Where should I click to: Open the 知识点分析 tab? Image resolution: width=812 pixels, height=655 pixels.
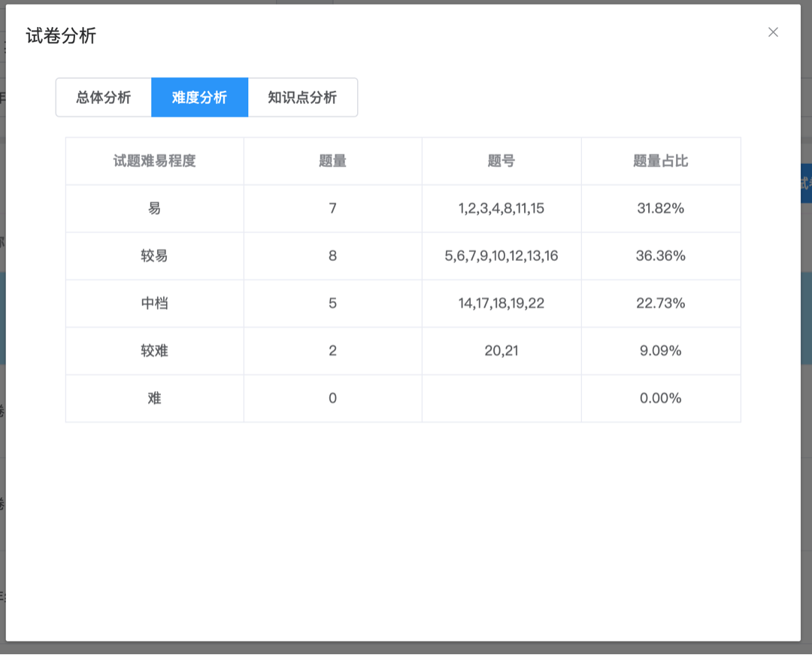click(x=302, y=97)
